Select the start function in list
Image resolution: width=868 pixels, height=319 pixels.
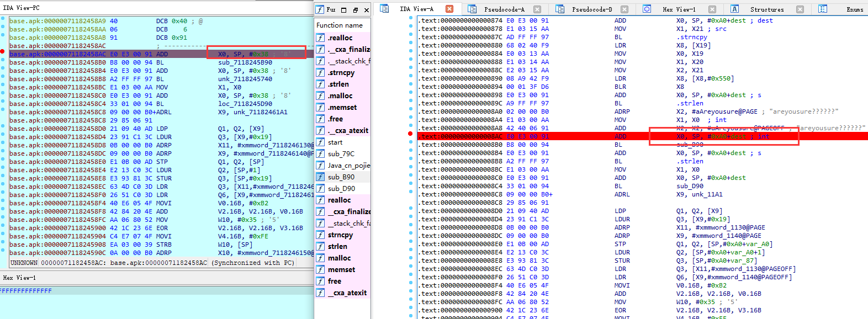(335, 142)
